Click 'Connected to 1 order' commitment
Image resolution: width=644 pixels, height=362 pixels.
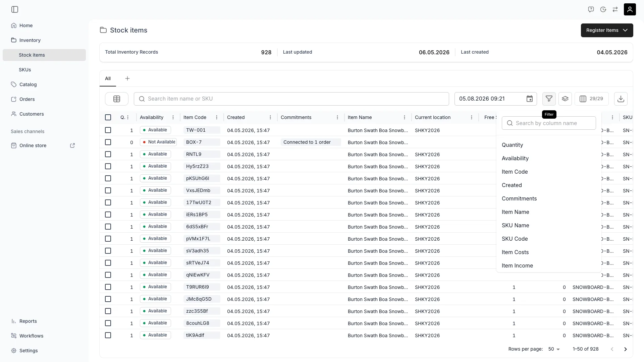pos(311,142)
